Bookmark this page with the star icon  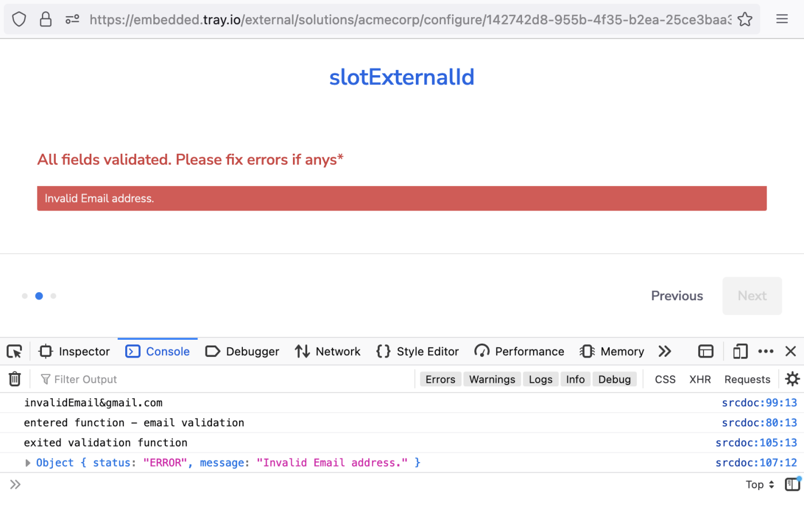[x=745, y=19]
